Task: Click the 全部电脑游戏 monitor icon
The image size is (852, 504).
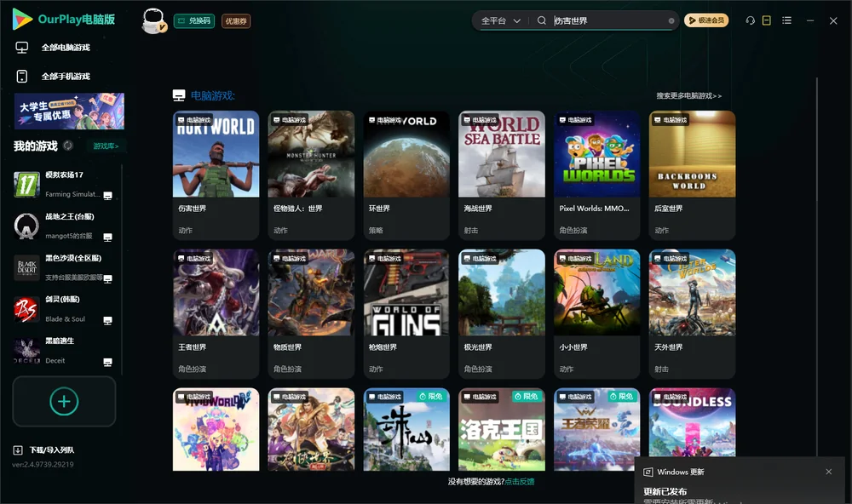Action: [22, 48]
